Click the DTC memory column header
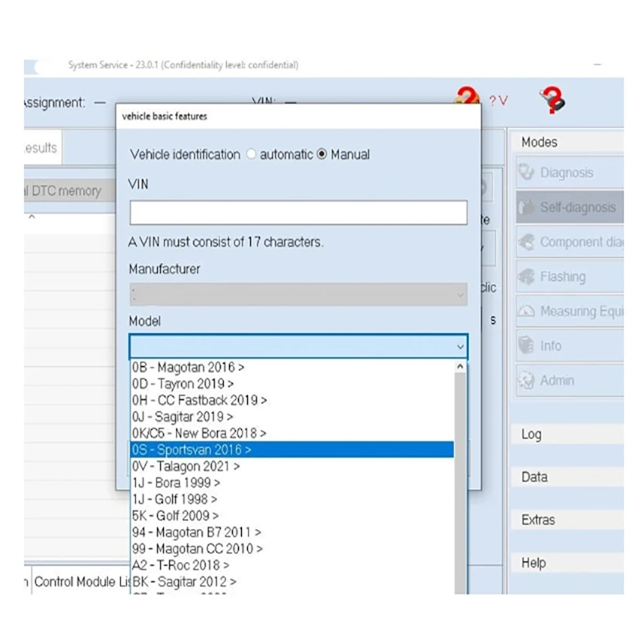Image resolution: width=644 pixels, height=644 pixels. (x=69, y=190)
